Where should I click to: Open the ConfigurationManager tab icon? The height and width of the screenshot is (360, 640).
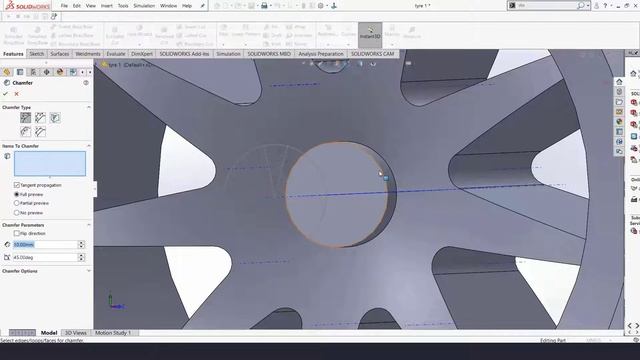point(33,72)
